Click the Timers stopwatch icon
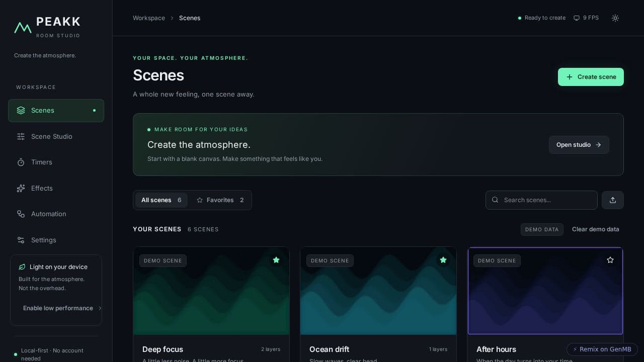The image size is (644, 362). coord(21,162)
